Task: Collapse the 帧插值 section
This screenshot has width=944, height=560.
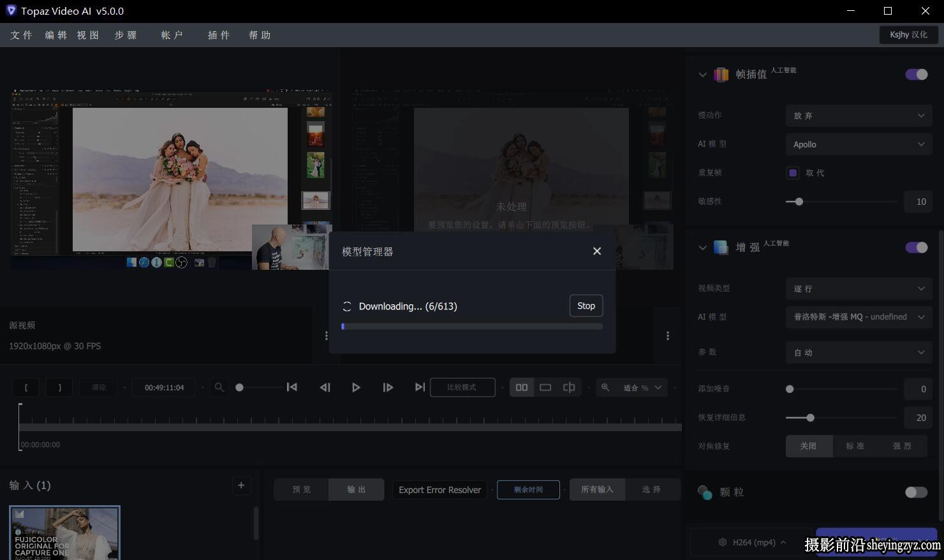Action: click(x=703, y=75)
